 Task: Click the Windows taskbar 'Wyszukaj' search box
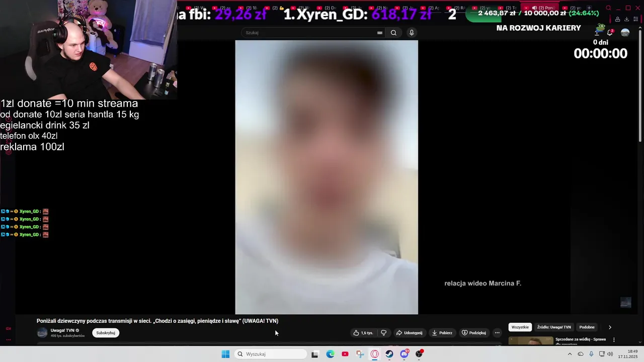pyautogui.click(x=271, y=354)
